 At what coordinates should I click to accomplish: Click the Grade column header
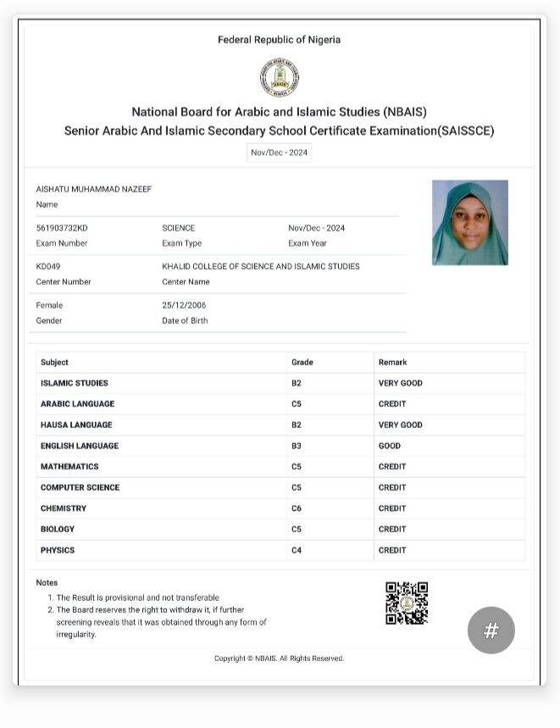[302, 362]
